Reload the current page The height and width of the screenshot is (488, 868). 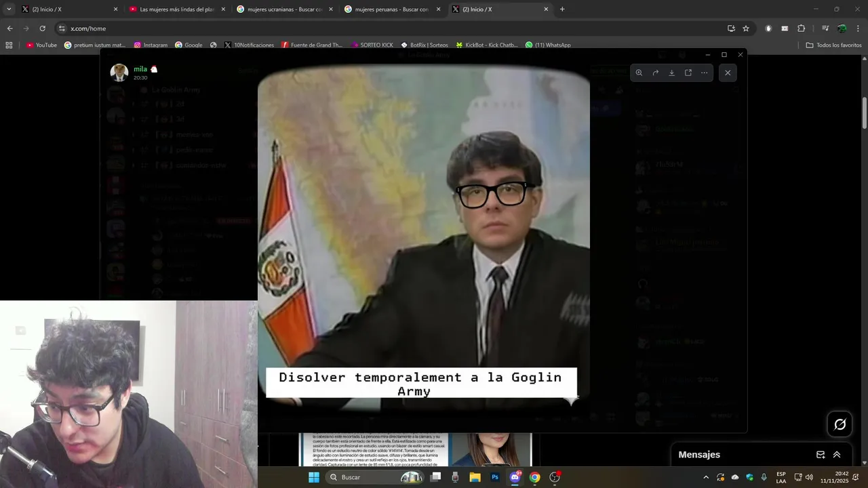(42, 28)
